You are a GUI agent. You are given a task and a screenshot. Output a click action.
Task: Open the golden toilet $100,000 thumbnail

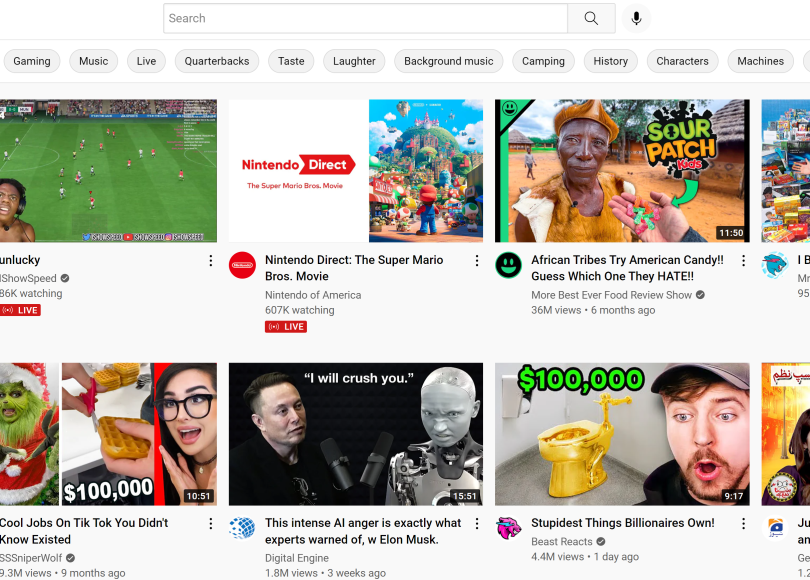(x=621, y=434)
